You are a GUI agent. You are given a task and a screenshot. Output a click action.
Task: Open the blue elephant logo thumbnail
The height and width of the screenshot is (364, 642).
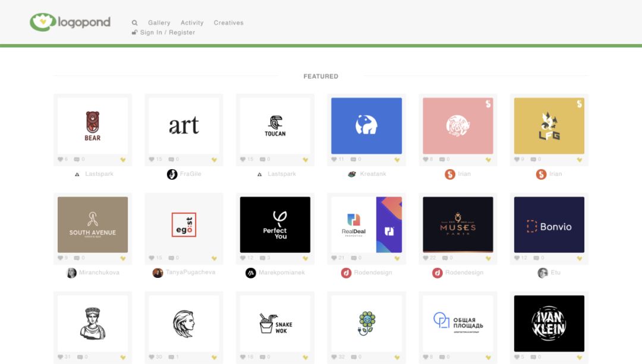click(x=366, y=126)
